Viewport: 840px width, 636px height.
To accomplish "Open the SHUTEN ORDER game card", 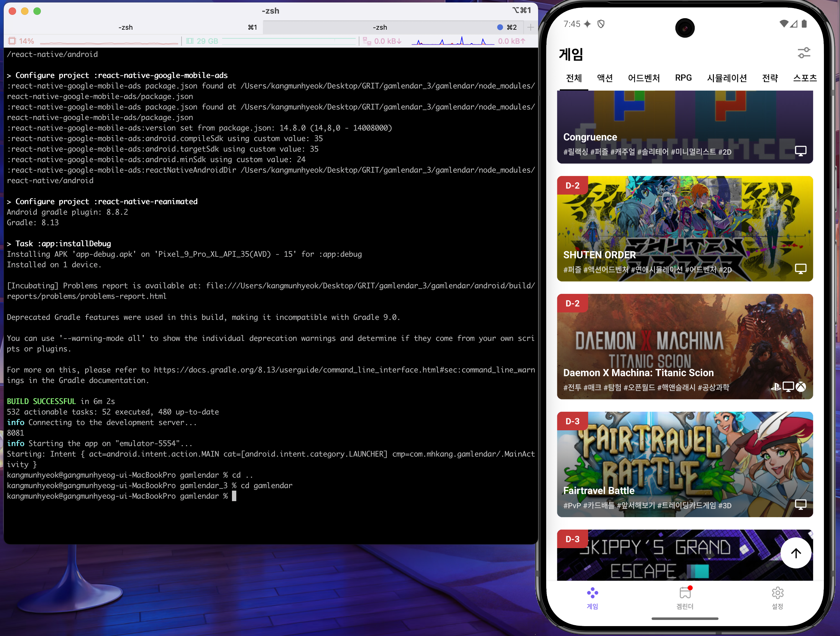I will [x=684, y=228].
